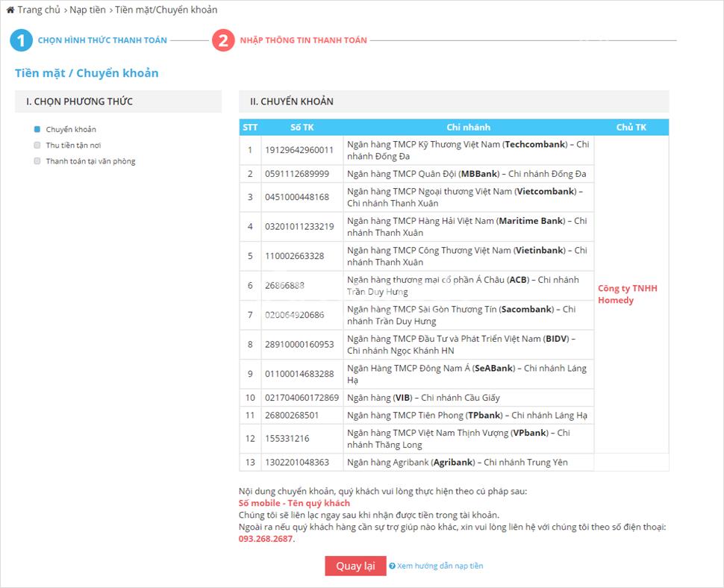Screen dimensions: 724x588
Task: Click the Chi nhánh column header
Action: coord(468,128)
